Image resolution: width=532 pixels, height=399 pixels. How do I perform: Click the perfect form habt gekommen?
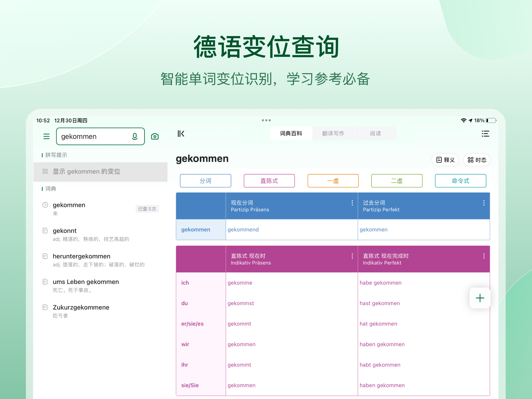coord(380,365)
